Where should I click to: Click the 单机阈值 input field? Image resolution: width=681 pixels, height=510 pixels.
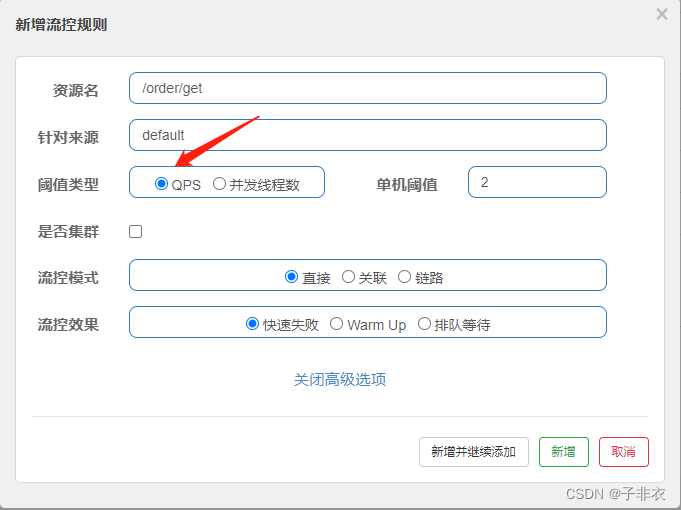537,182
